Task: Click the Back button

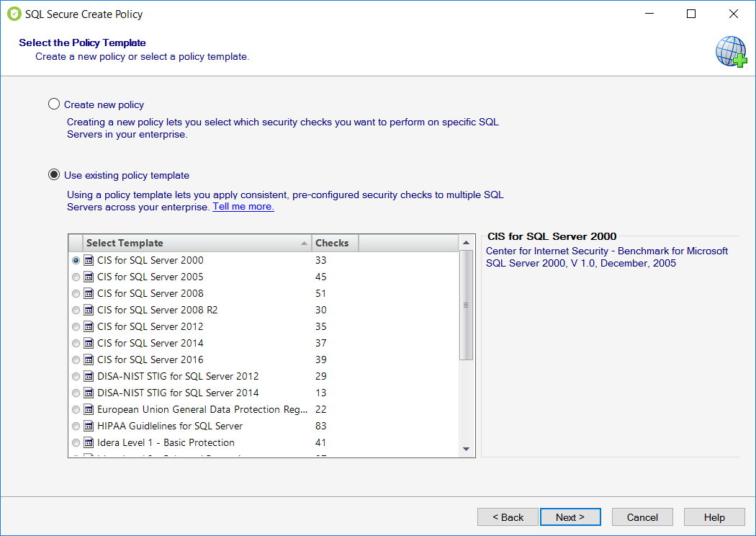Action: click(508, 517)
